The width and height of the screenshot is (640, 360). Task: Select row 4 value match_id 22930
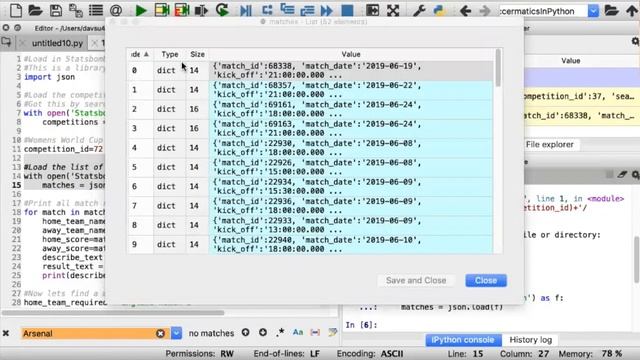click(x=351, y=148)
